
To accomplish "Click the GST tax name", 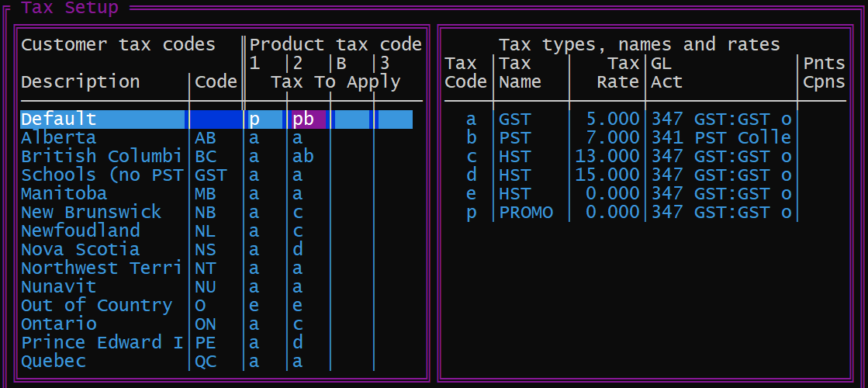I will click(515, 120).
